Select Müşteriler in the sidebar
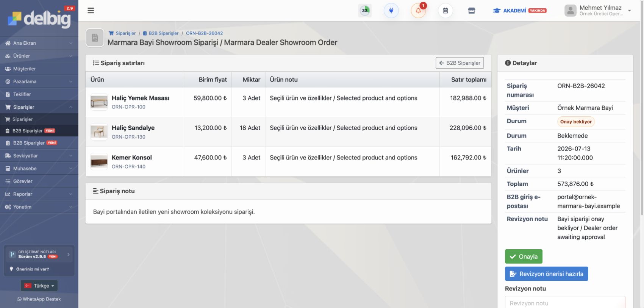This screenshot has height=308, width=644. 39,69
